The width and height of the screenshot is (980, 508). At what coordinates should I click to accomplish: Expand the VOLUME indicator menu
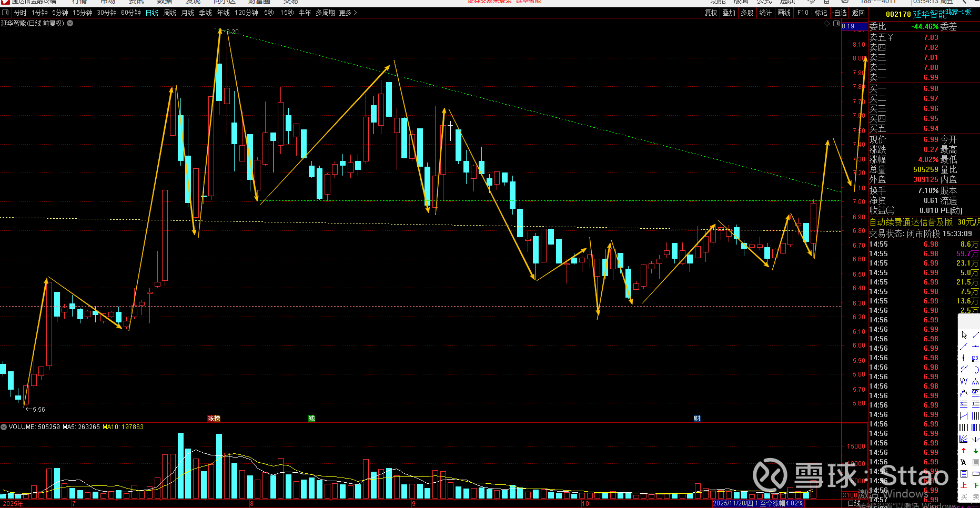[4, 427]
